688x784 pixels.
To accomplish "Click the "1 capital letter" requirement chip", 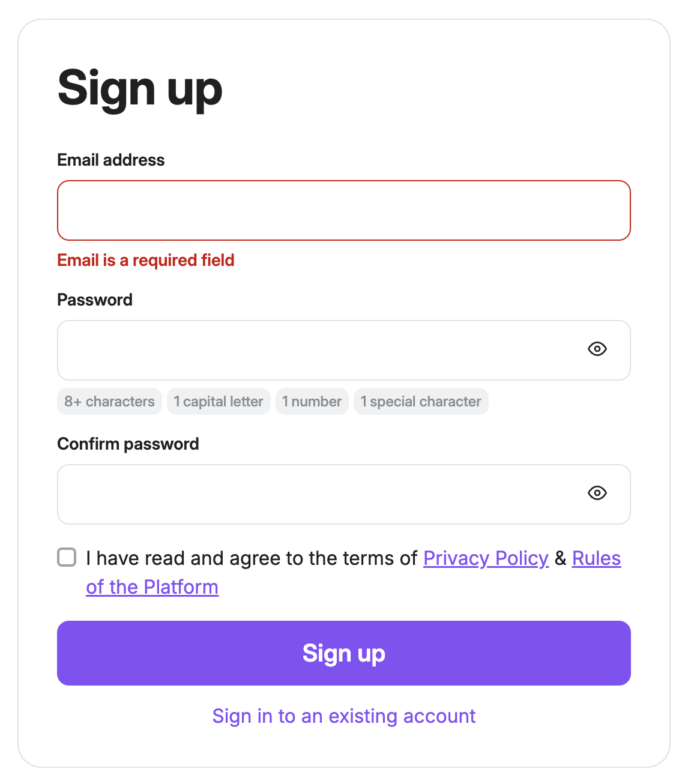I will [219, 402].
